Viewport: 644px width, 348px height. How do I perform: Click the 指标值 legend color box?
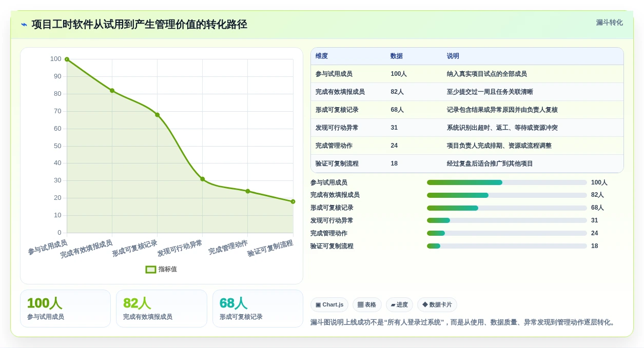[x=151, y=269]
